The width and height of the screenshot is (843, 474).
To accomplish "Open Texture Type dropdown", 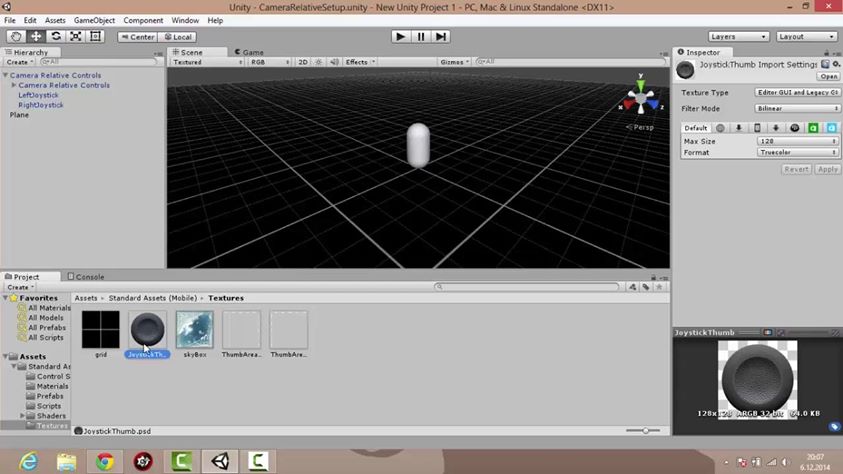I will tap(797, 92).
